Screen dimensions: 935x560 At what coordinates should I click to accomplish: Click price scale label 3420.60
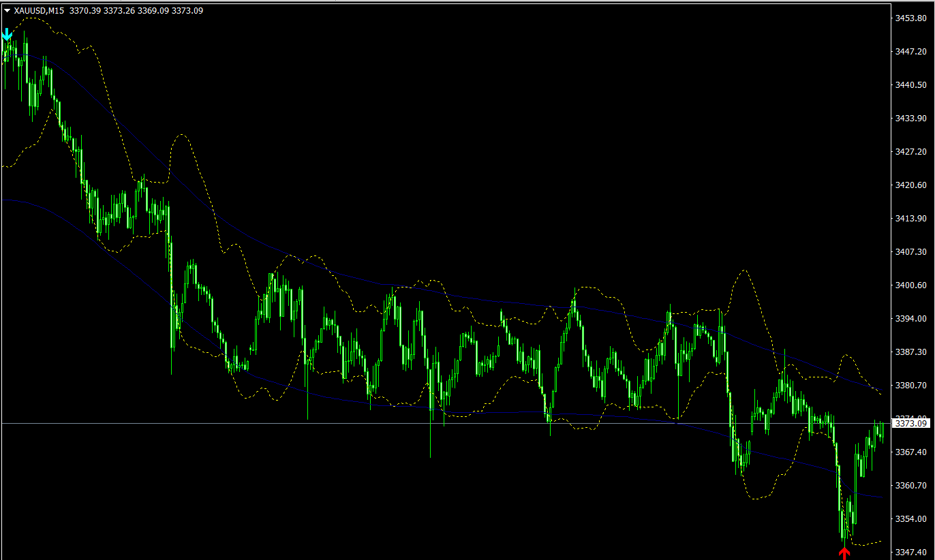(x=910, y=185)
